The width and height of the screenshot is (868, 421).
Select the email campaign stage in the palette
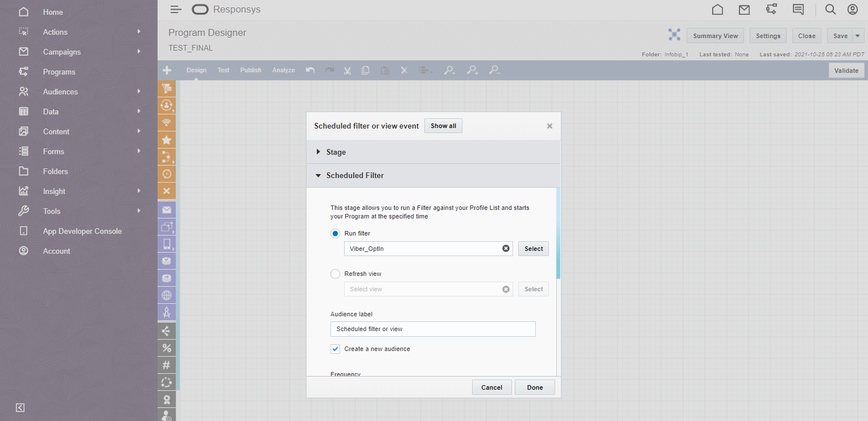click(x=167, y=210)
